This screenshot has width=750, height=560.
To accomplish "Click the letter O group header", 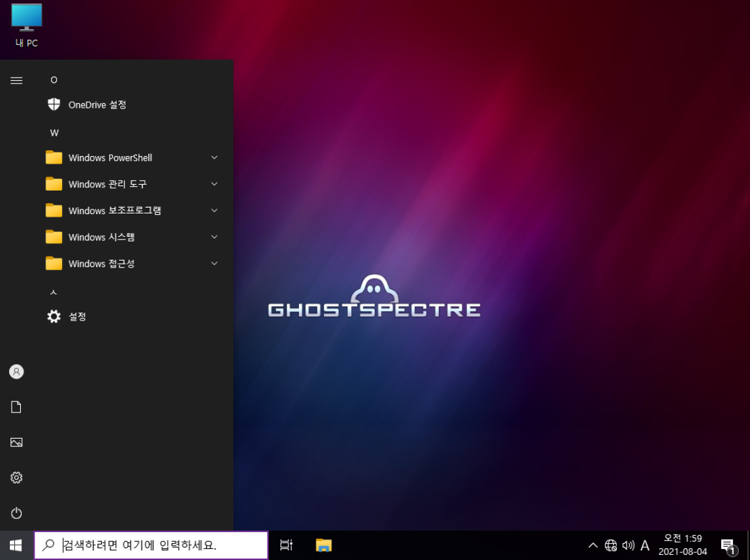I will point(54,80).
